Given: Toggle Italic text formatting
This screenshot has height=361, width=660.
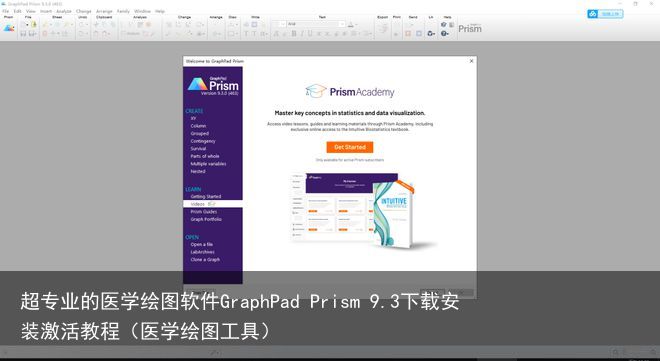Looking at the screenshot, I should (302, 34).
